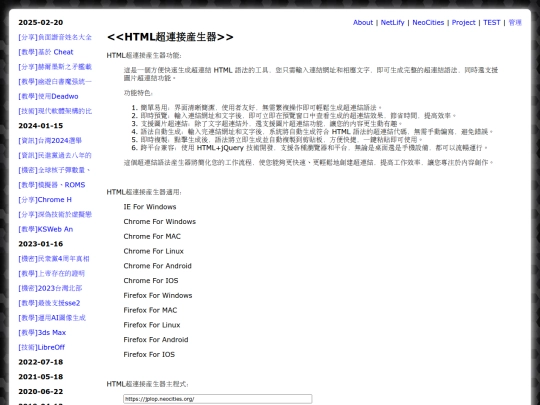This screenshot has height=405, width=540.
Task: Open the [教學]運用AI圖像生成 article
Action: 52,318
